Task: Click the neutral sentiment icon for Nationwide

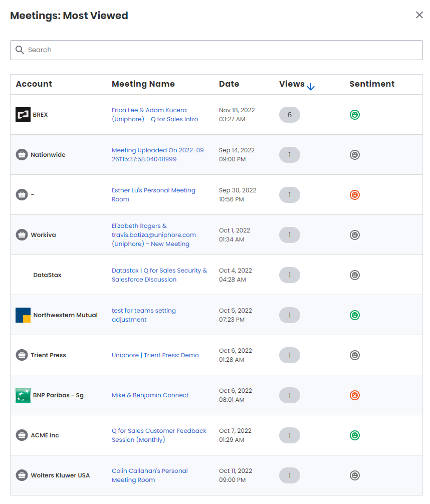Action: (355, 155)
